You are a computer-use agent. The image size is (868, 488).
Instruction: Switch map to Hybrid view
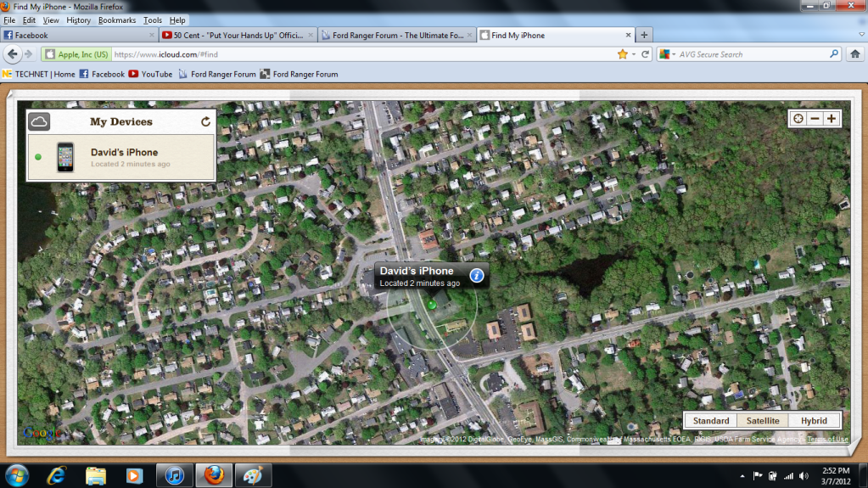coord(814,421)
